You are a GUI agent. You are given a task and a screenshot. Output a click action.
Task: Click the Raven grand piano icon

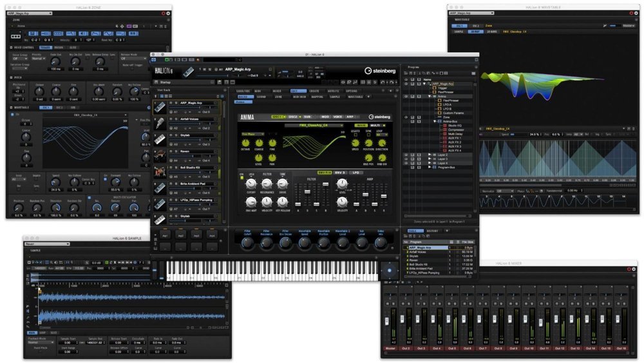(161, 156)
